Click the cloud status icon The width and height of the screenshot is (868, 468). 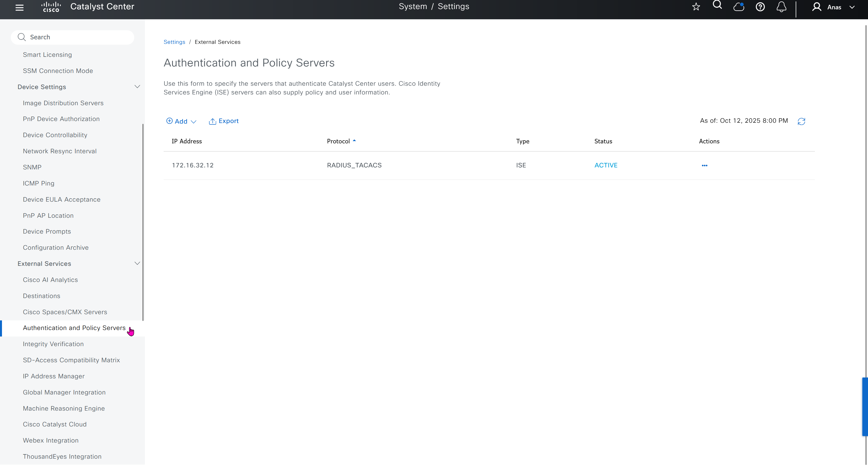[x=739, y=7]
